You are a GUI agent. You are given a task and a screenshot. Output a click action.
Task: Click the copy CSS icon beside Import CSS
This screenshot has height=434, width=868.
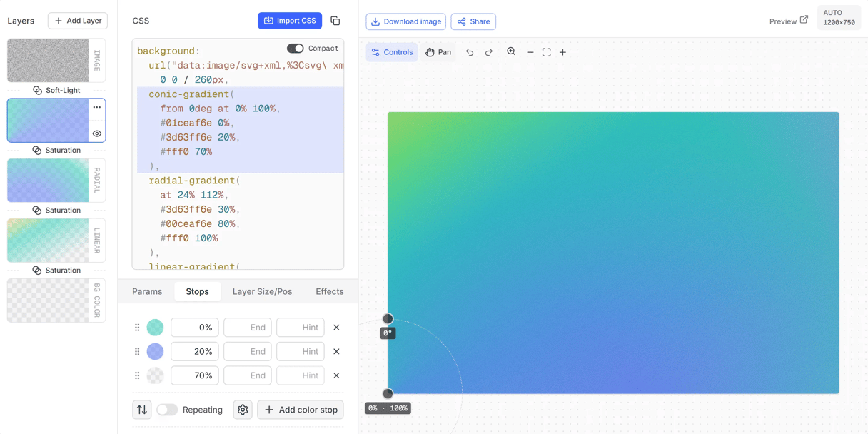pyautogui.click(x=335, y=21)
